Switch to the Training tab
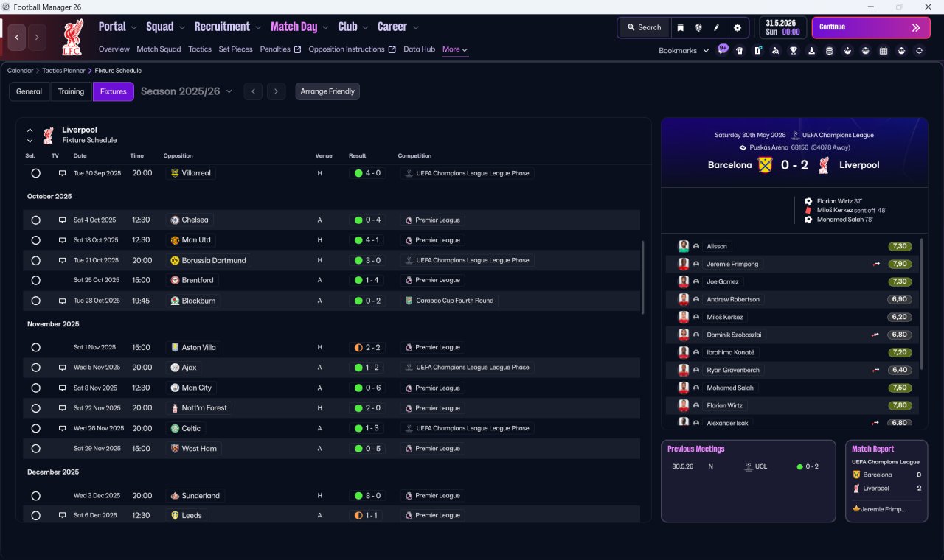This screenshot has width=944, height=560. pos(71,91)
